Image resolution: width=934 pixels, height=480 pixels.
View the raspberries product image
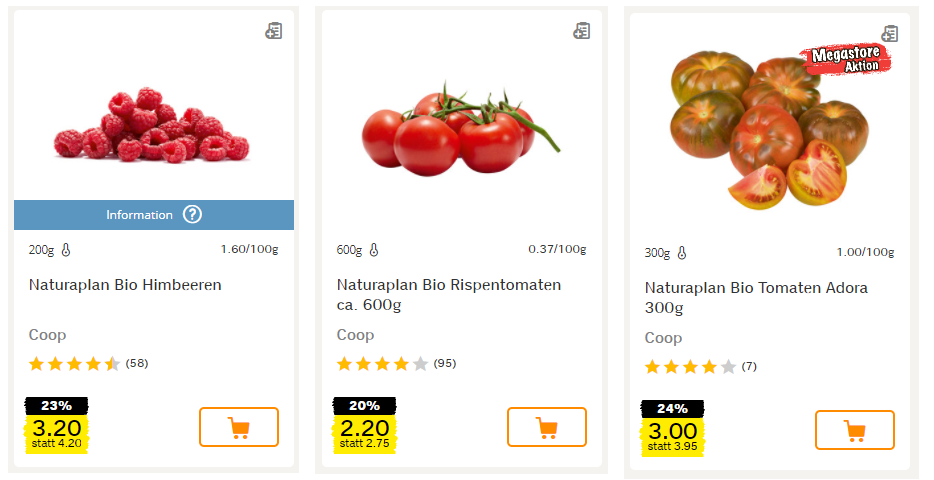click(x=156, y=128)
